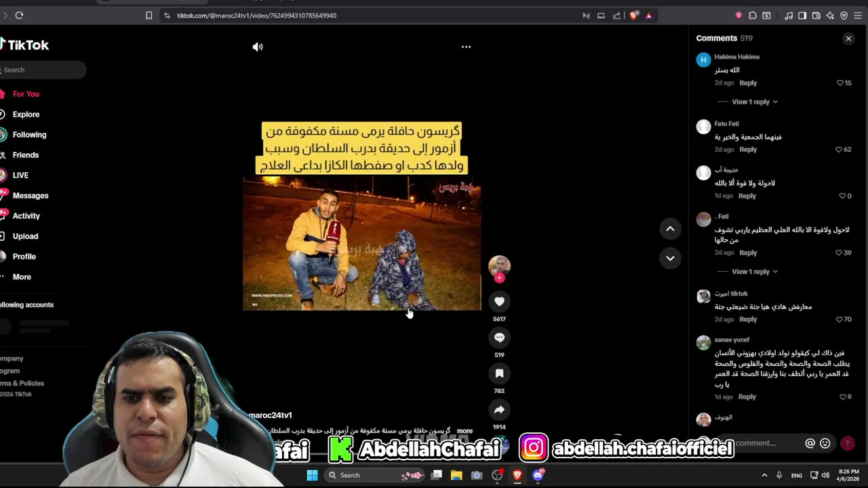Open the creator's avatar beside the video
868x488 pixels.
coord(499,265)
